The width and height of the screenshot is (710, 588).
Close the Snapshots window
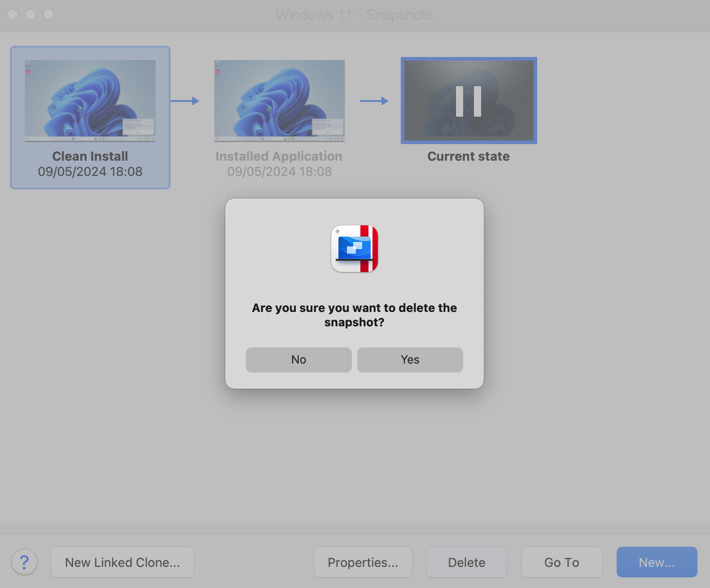click(x=13, y=14)
